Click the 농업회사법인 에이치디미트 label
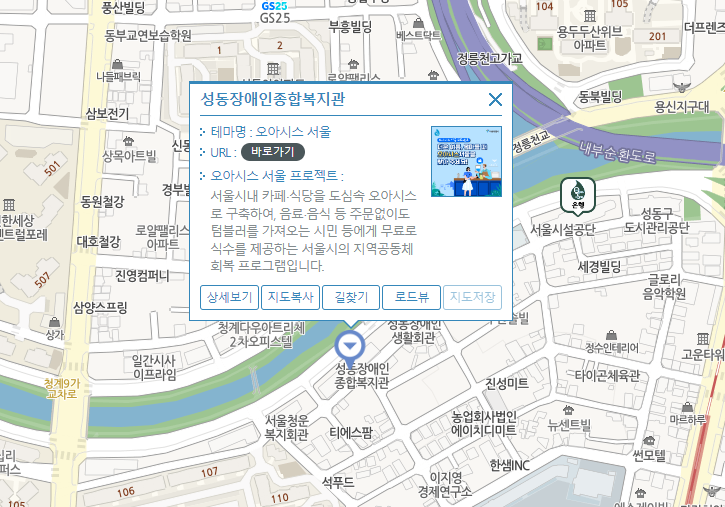 coord(484,424)
